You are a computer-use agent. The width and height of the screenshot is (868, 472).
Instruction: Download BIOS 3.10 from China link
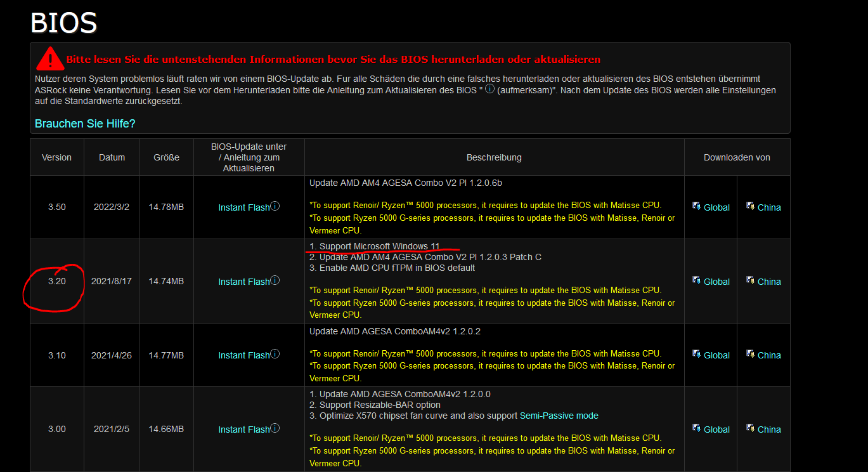tap(769, 355)
